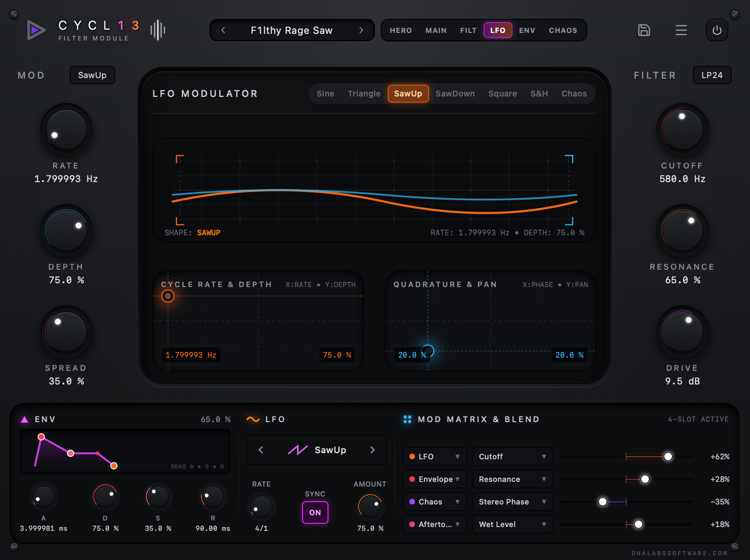Image resolution: width=750 pixels, height=560 pixels.
Task: Click the orange LFO wave icon
Action: pos(253,419)
